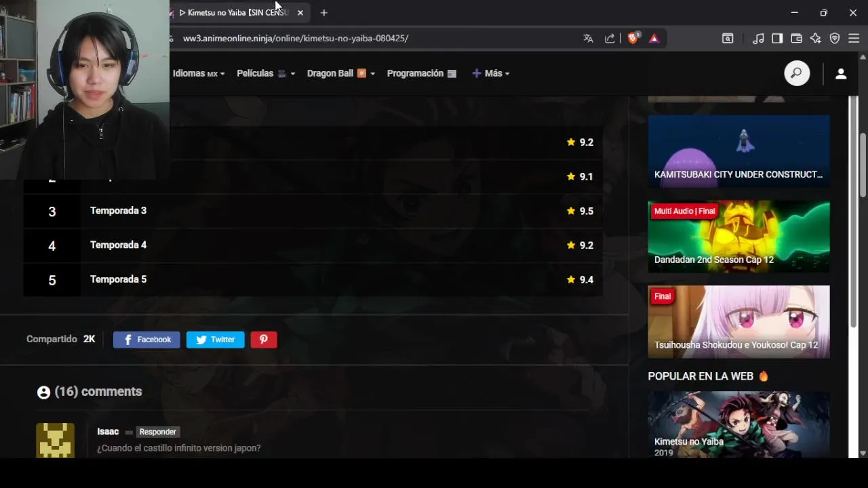Open the user account profile icon
Viewport: 868px width, 488px height.
(841, 74)
